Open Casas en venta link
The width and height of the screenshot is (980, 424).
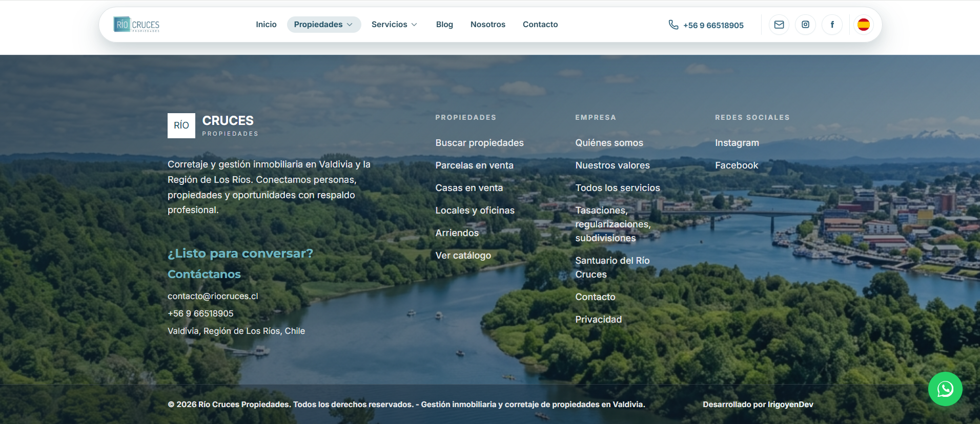pos(469,188)
